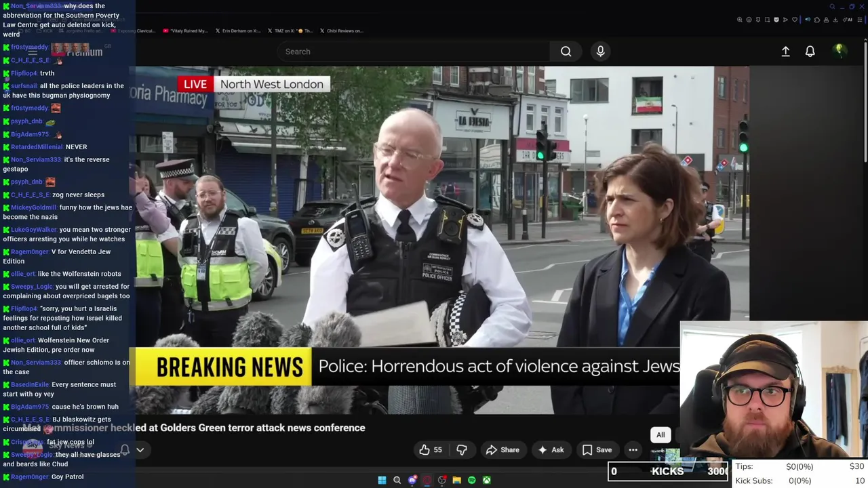868x488 pixels.
Task: Select the 'All' filter chip
Action: [660, 435]
